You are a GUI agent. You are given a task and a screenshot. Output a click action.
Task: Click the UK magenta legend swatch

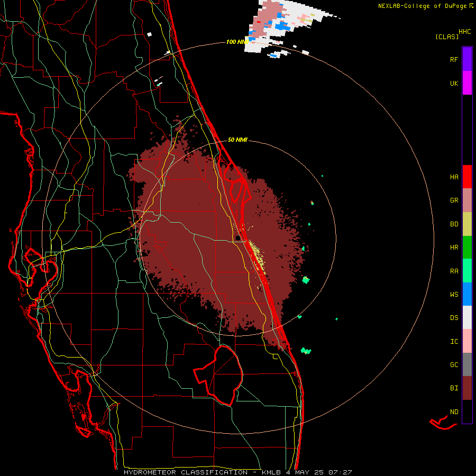tap(467, 83)
